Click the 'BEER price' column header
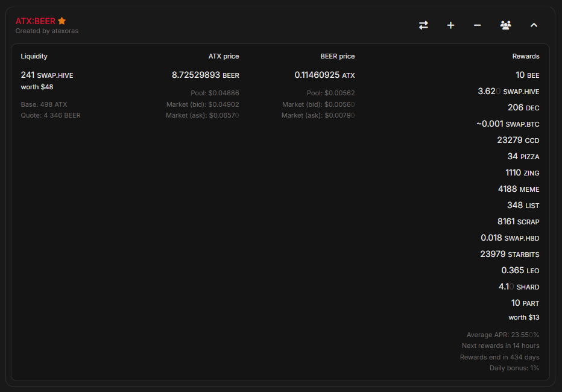562x392 pixels. point(337,56)
